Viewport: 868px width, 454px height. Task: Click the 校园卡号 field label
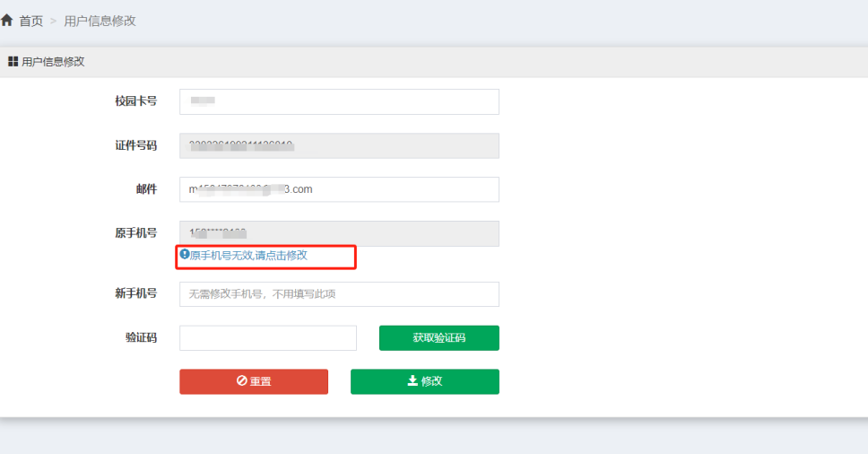135,101
